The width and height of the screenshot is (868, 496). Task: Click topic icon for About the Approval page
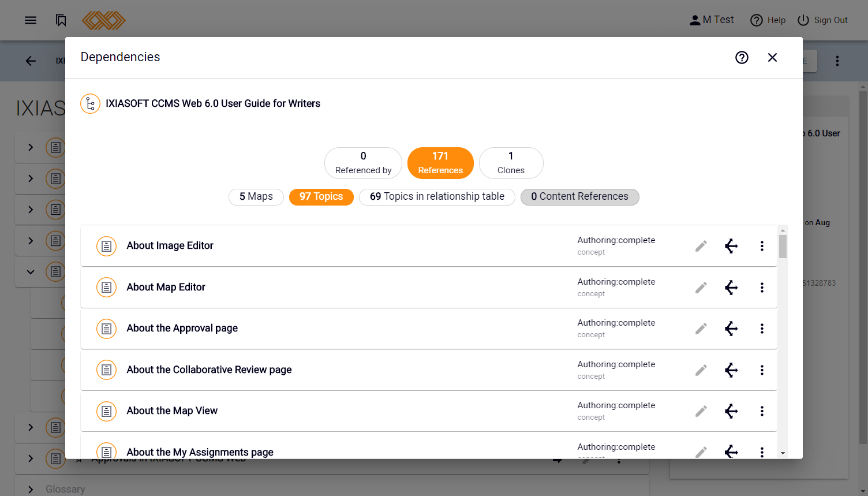[106, 329]
